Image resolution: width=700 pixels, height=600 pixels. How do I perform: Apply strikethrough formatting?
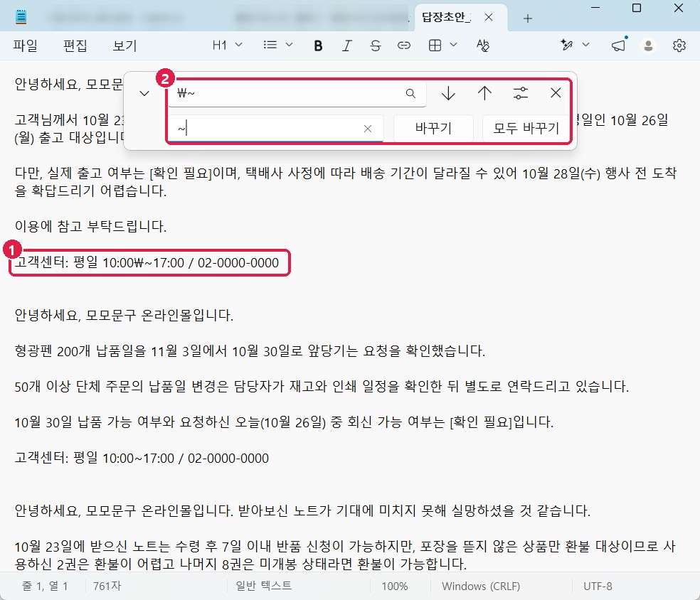pyautogui.click(x=375, y=45)
